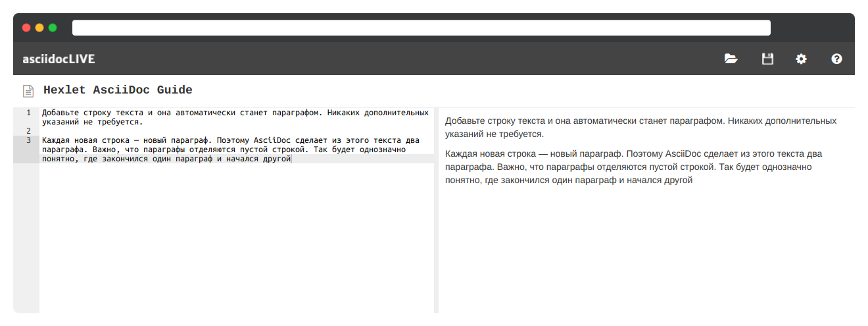Open settings via the gear icon
Viewport: 868px width, 326px height.
(801, 59)
